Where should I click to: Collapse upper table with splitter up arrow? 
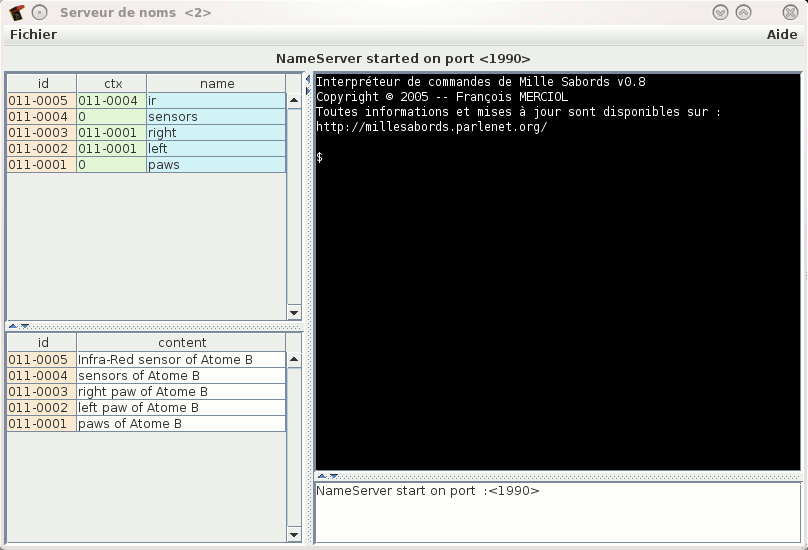coord(13,326)
